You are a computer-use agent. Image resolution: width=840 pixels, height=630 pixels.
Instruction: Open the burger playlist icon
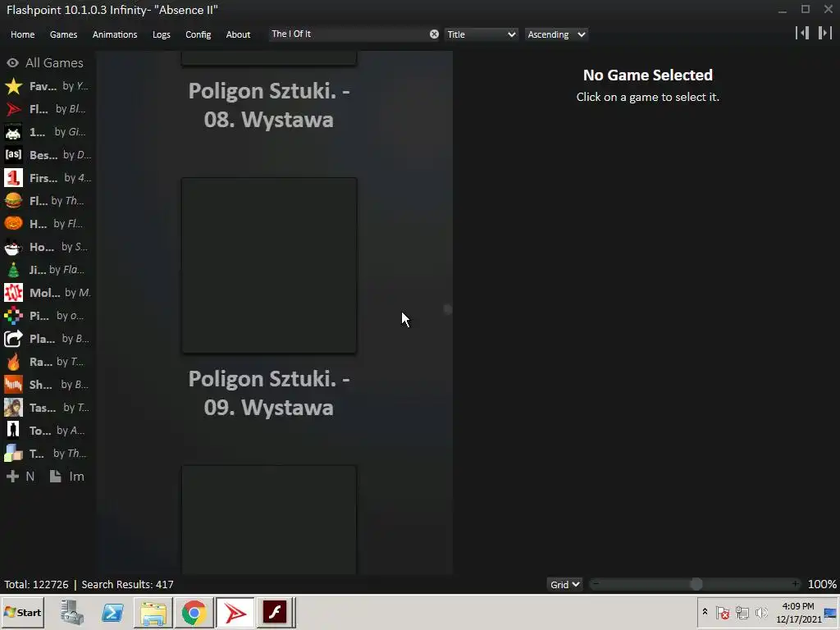13,201
